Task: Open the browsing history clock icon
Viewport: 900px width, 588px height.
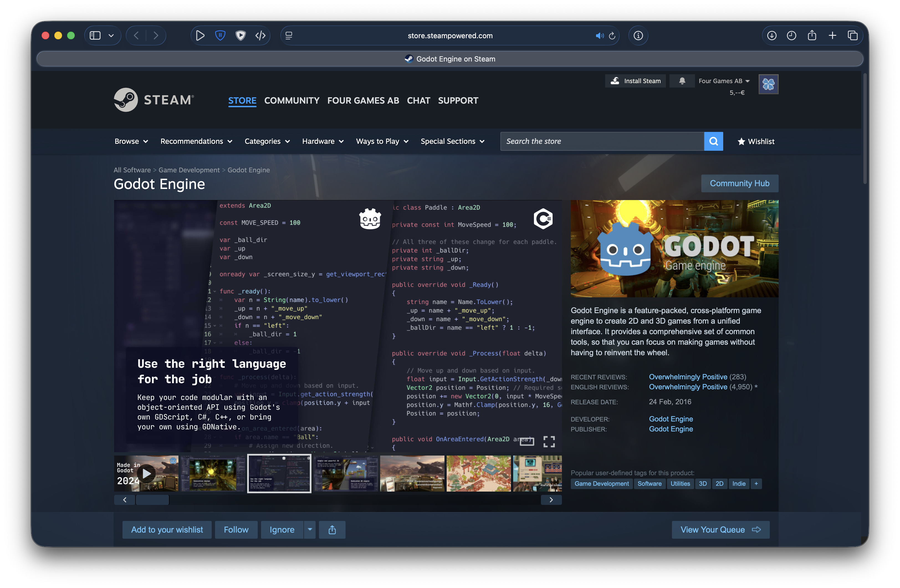Action: click(x=791, y=35)
